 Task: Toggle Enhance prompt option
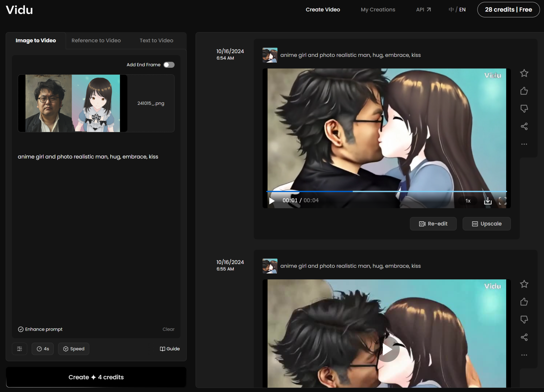click(x=40, y=329)
